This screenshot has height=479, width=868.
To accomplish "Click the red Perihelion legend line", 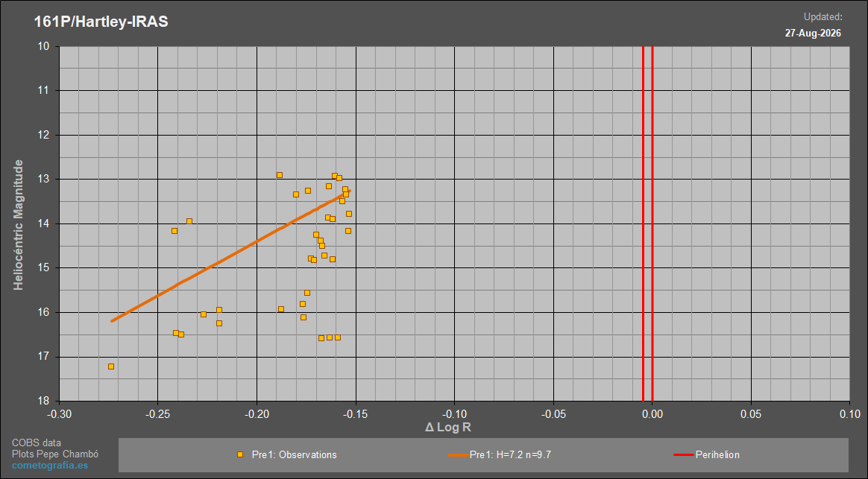I will pos(684,454).
